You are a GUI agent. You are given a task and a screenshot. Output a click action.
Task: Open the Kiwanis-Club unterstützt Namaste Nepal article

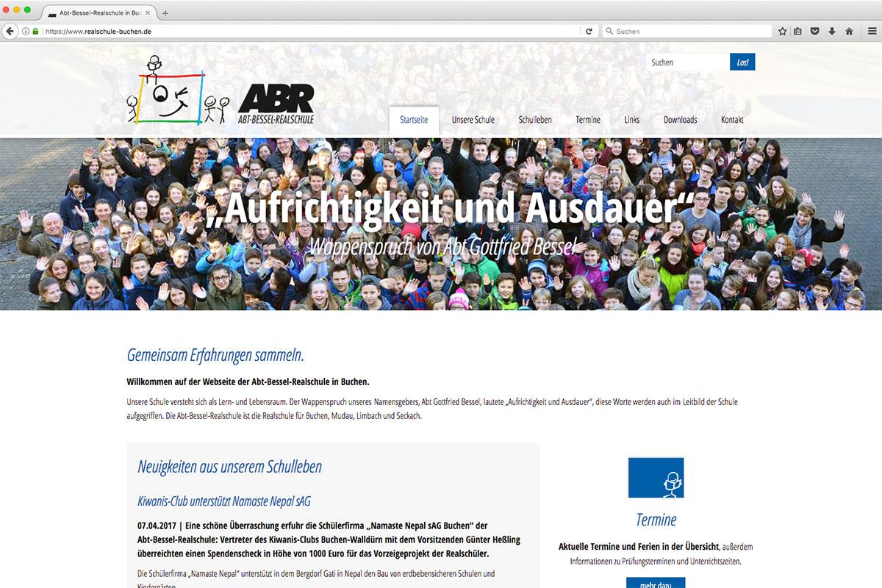[224, 501]
